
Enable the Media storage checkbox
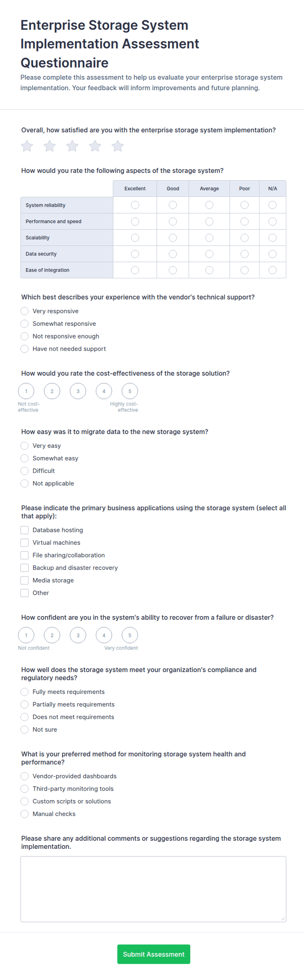[x=24, y=580]
